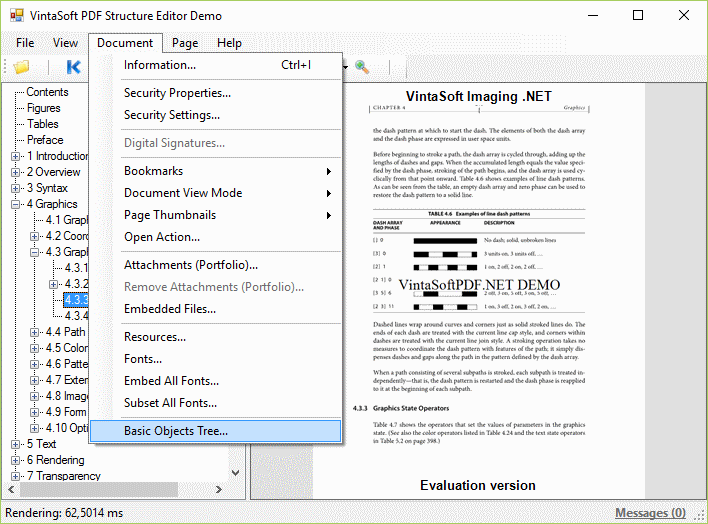Image resolution: width=708 pixels, height=524 pixels.
Task: Choose Embed All Fonts menu entry
Action: pos(171,381)
